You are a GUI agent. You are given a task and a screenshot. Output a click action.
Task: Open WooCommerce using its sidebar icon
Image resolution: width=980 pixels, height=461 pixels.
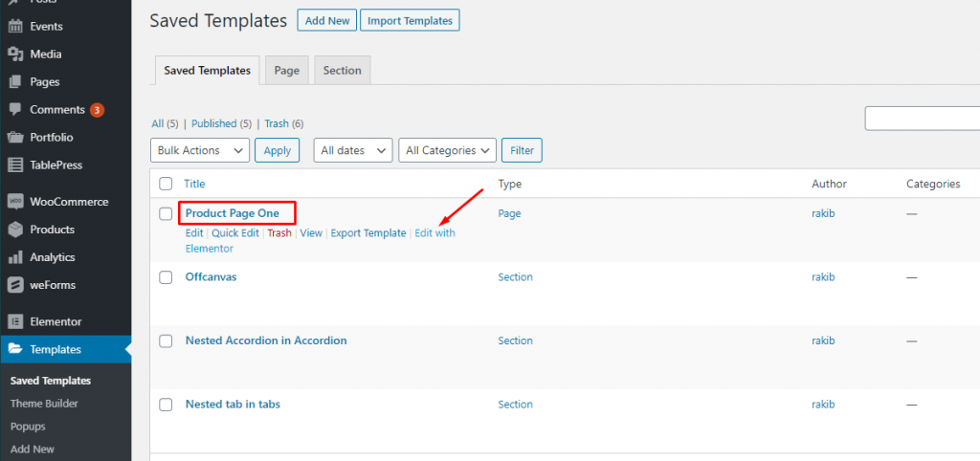click(15, 202)
